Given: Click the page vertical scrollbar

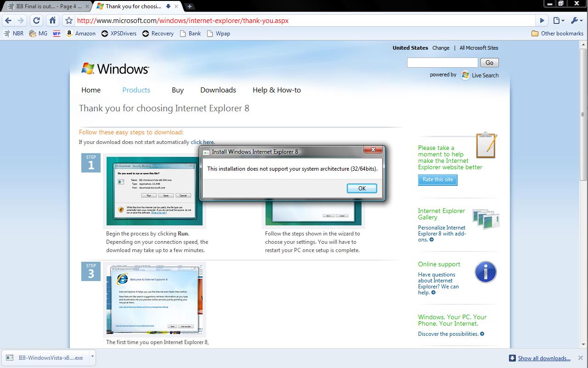Looking at the screenshot, I should (584, 115).
